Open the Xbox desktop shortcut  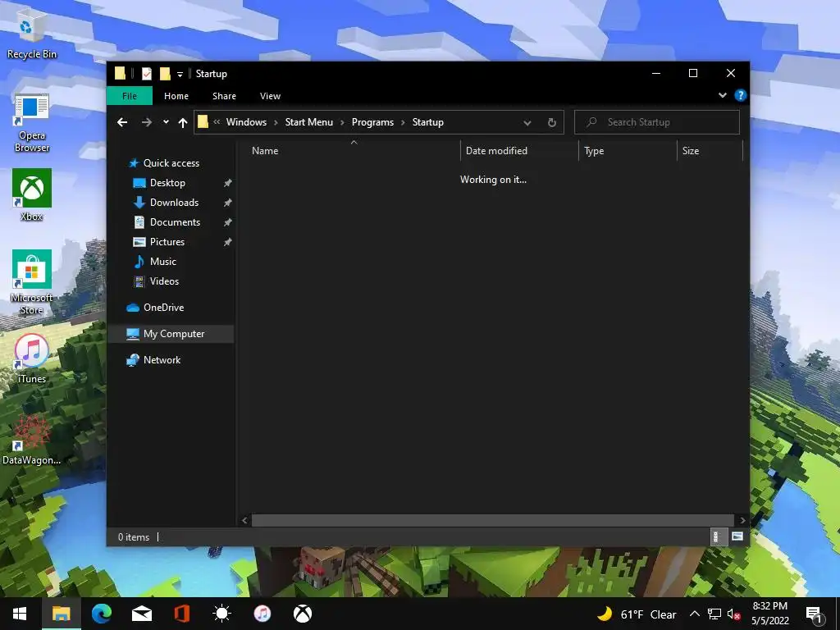(32, 194)
